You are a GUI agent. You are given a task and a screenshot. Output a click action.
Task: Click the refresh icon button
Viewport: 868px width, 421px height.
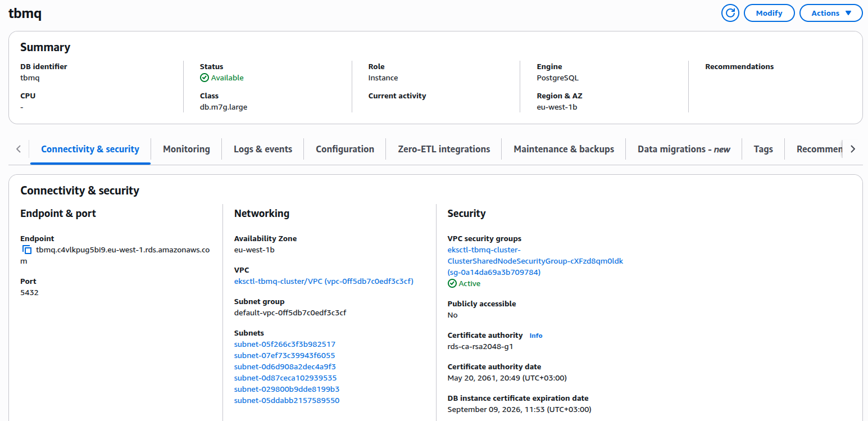730,13
